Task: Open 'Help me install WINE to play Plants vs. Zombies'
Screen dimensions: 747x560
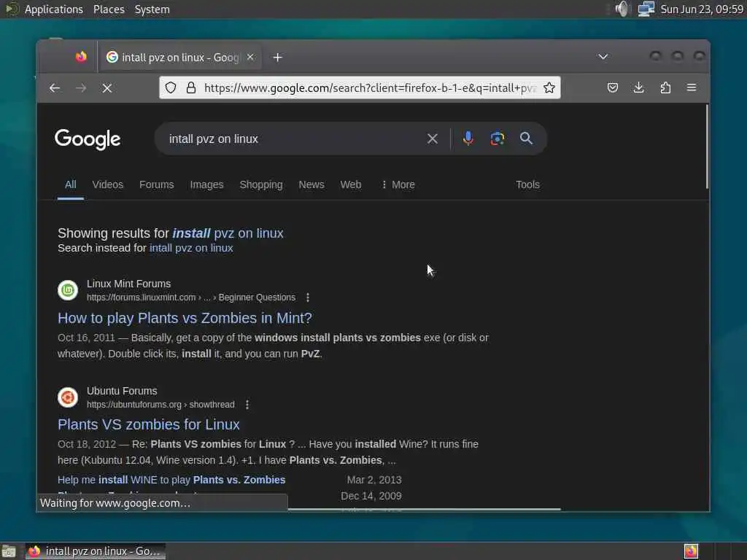Action: click(x=171, y=480)
